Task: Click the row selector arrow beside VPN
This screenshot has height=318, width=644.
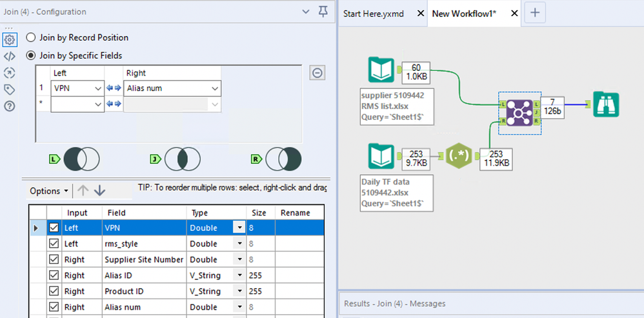Action: [x=35, y=228]
